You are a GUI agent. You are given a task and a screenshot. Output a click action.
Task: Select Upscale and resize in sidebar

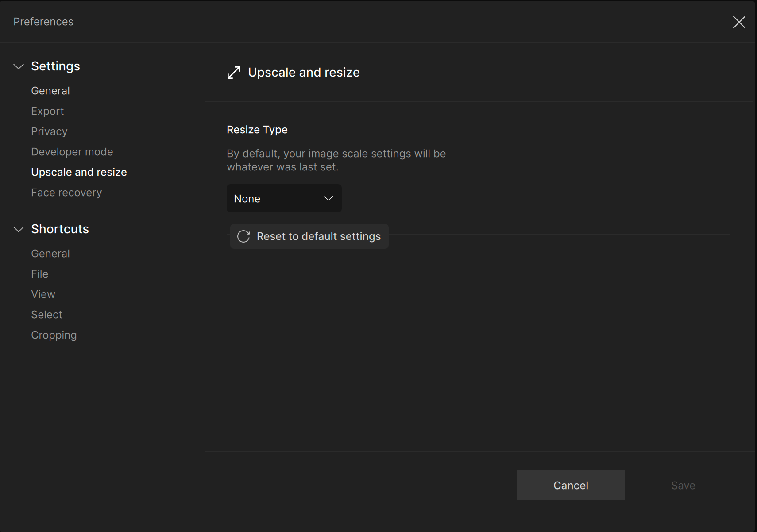79,172
